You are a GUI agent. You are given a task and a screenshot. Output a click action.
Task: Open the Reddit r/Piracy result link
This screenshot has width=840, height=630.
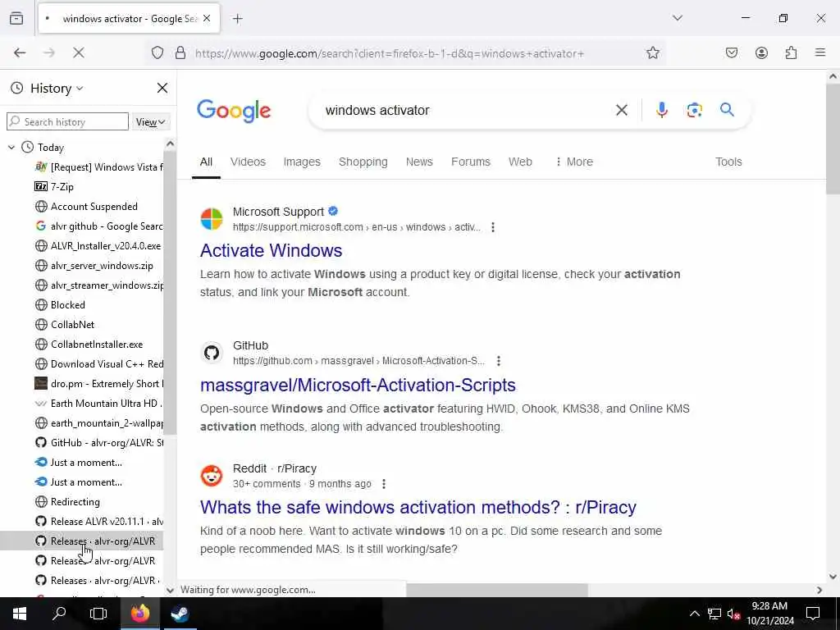coord(418,507)
